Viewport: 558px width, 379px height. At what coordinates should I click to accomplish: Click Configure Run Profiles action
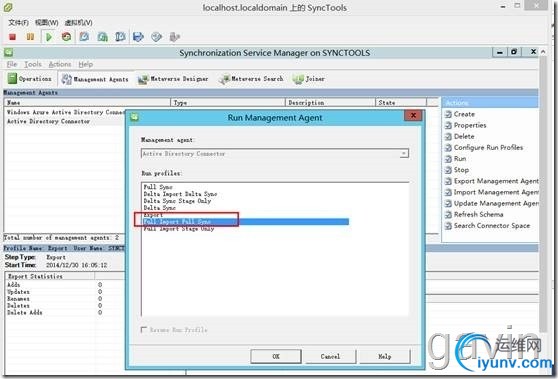pyautogui.click(x=488, y=147)
